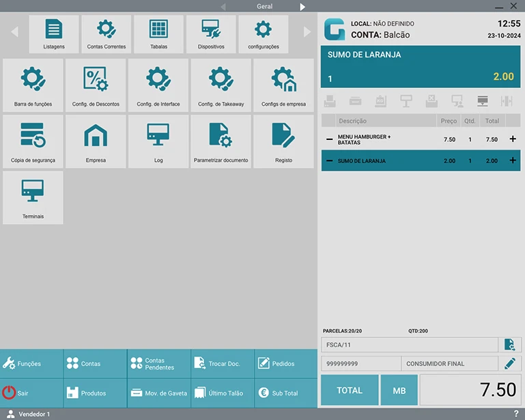Increase quantity of Sumo de Laranja
Screen dimensions: 525x420
513,160
